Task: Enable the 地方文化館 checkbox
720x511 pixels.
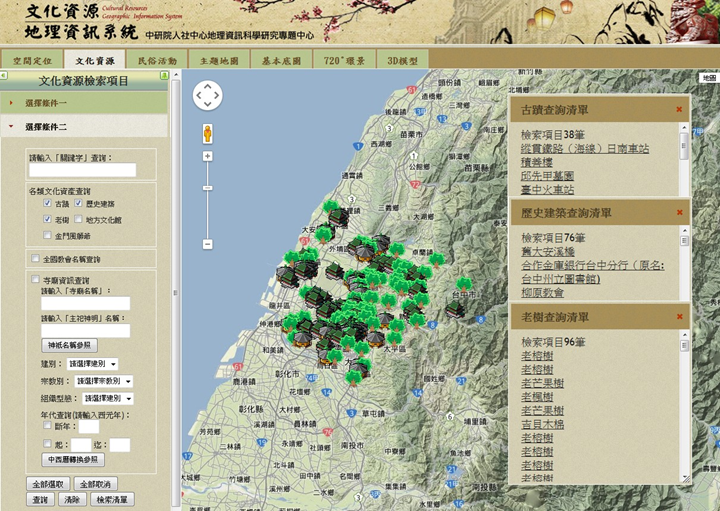Action: point(78,219)
